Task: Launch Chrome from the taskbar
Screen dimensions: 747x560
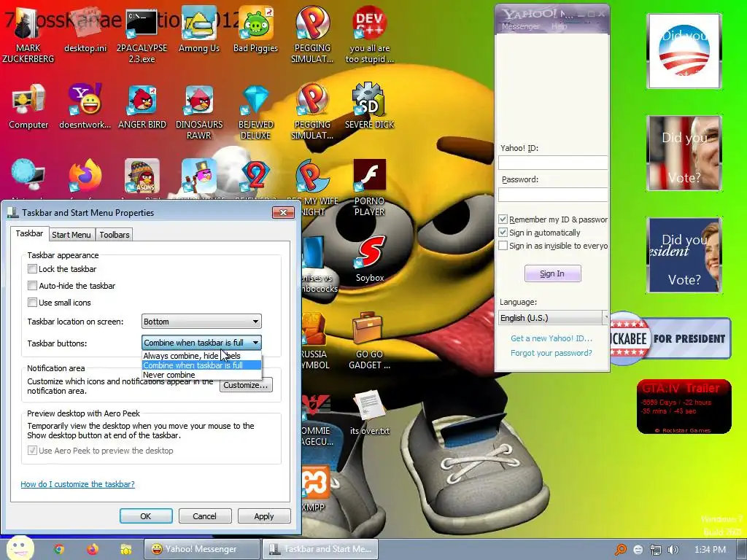Action: coord(58,549)
